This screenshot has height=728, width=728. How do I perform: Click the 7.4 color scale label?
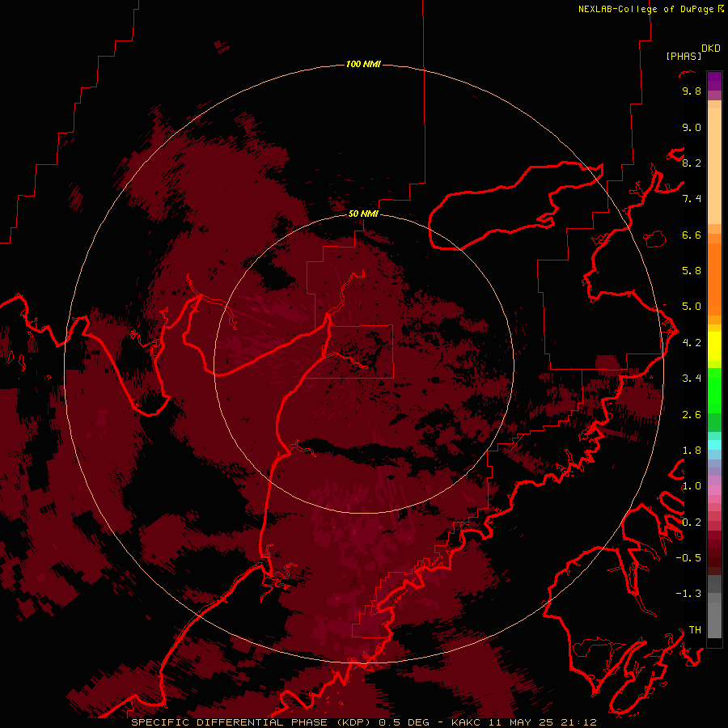click(692, 199)
